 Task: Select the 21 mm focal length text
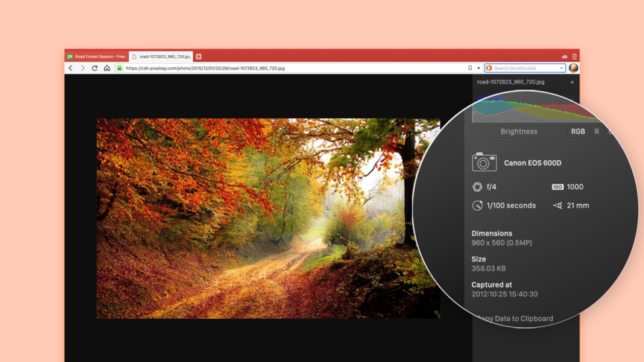click(578, 206)
